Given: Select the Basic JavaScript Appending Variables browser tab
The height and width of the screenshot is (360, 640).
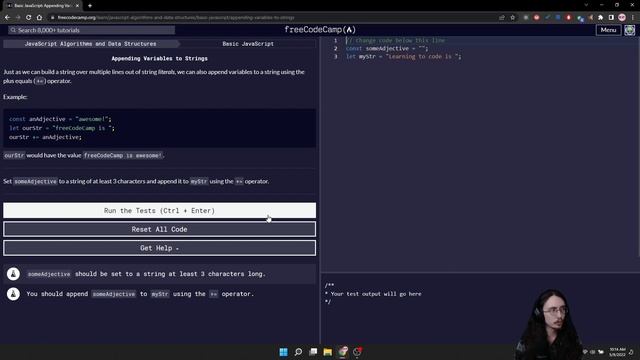Looking at the screenshot, I should coord(42,6).
